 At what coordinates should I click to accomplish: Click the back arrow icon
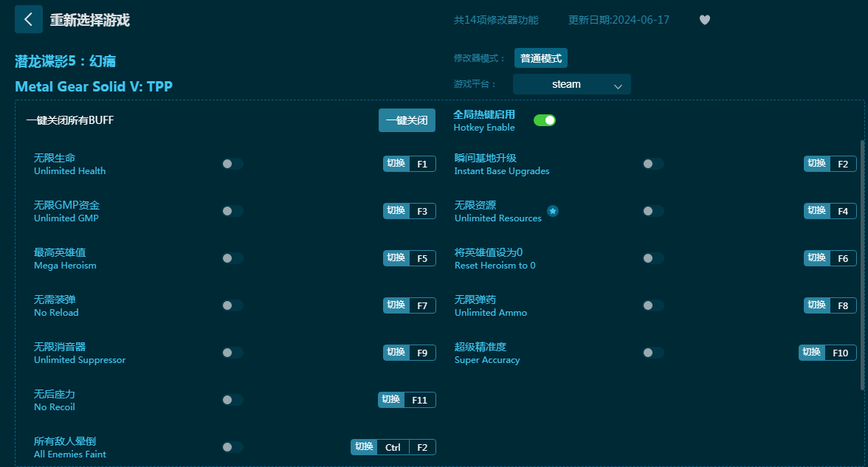[28, 19]
